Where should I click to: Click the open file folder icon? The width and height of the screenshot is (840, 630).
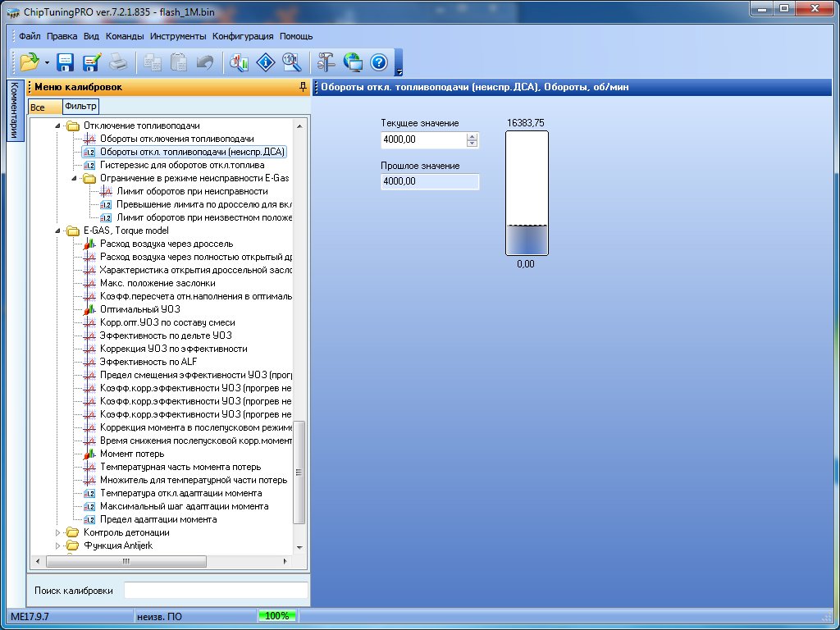coord(29,62)
